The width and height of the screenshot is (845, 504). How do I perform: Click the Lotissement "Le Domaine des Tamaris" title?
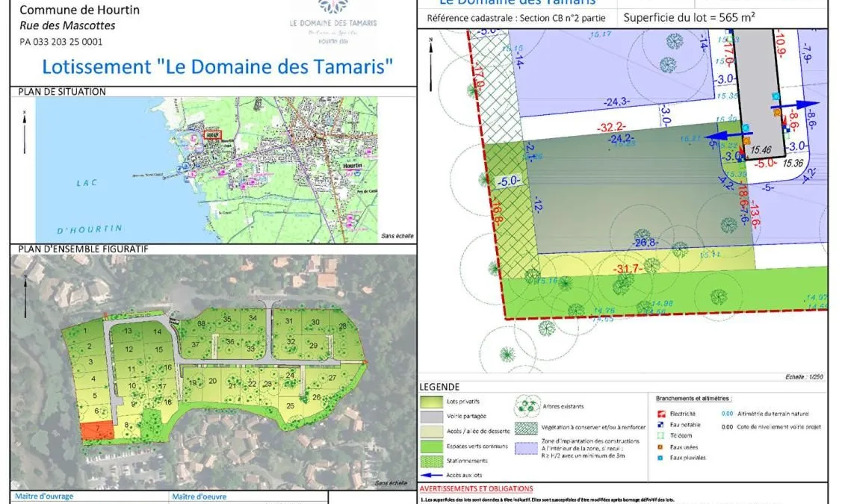tap(217, 66)
